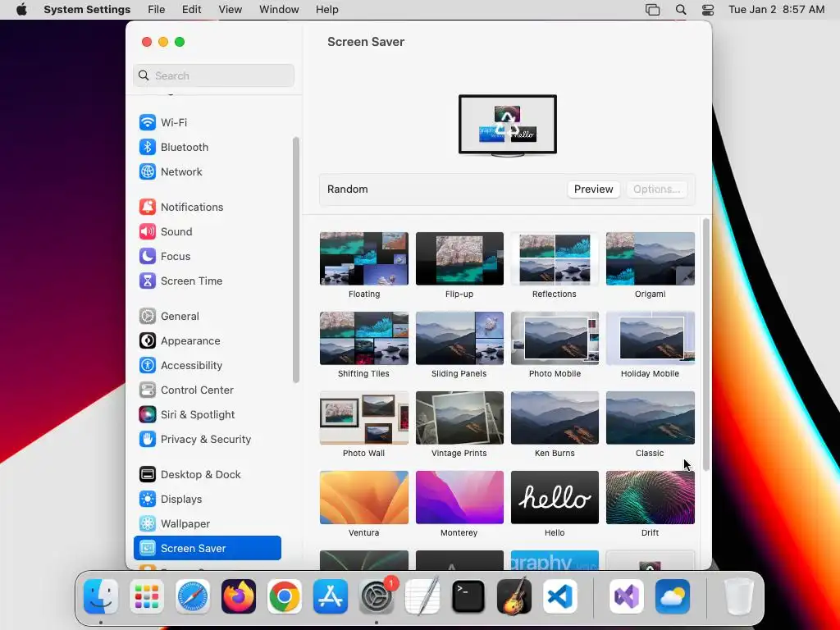Select the Screen Saver sidebar row

tap(208, 548)
